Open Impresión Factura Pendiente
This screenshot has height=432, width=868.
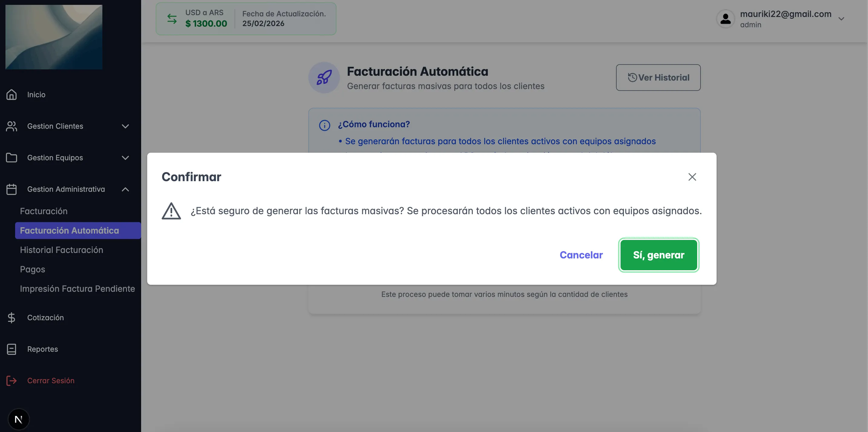click(77, 289)
